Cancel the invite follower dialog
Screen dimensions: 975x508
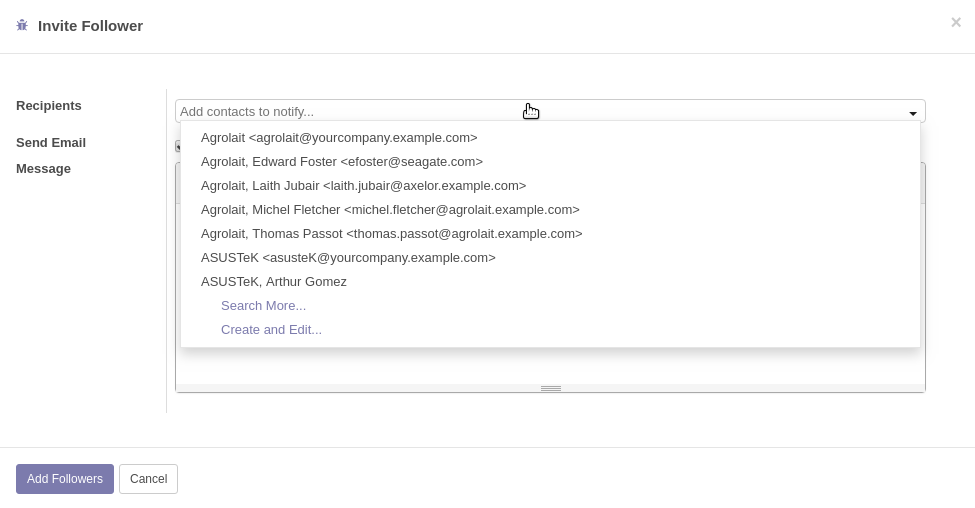coord(149,479)
